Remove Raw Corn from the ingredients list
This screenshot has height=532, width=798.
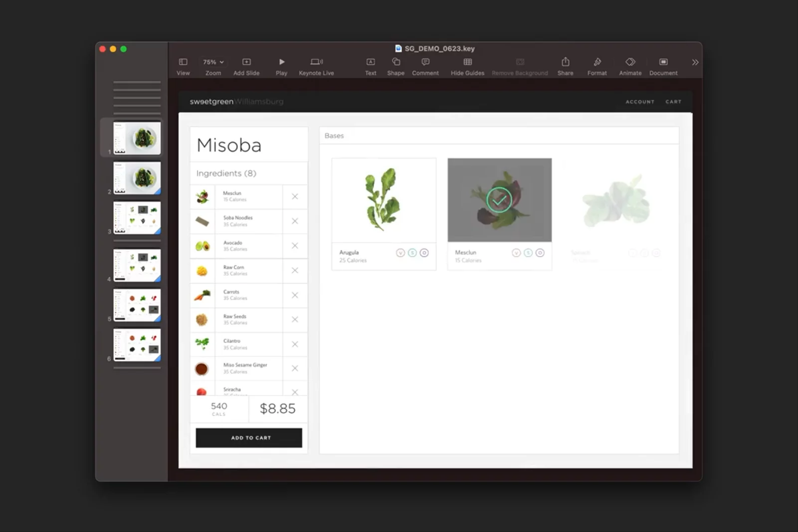tap(295, 270)
